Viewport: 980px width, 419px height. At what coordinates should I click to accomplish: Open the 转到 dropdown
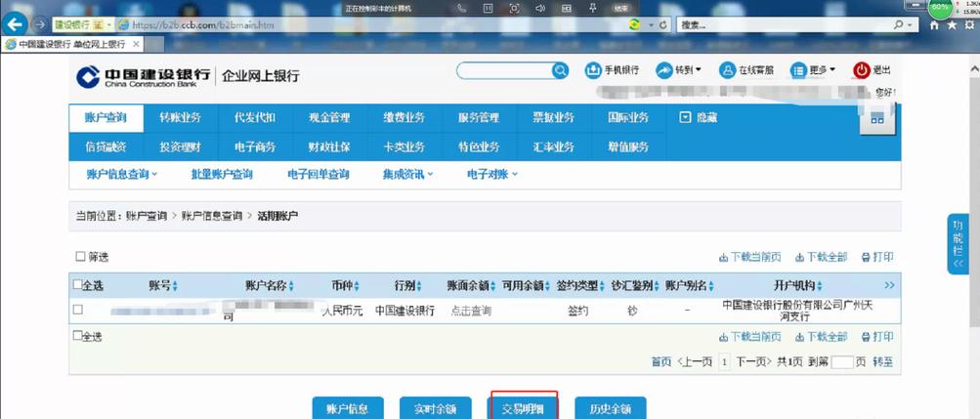pos(679,70)
